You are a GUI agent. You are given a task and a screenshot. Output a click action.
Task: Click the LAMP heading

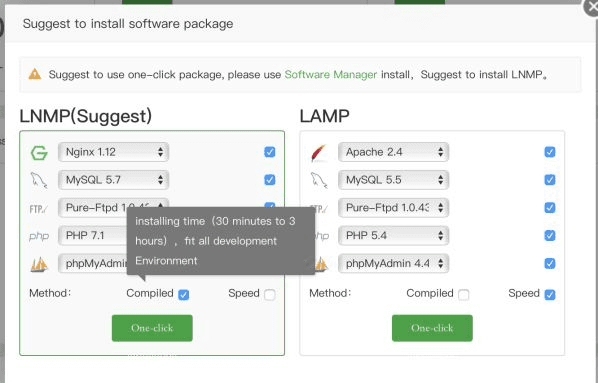(325, 116)
